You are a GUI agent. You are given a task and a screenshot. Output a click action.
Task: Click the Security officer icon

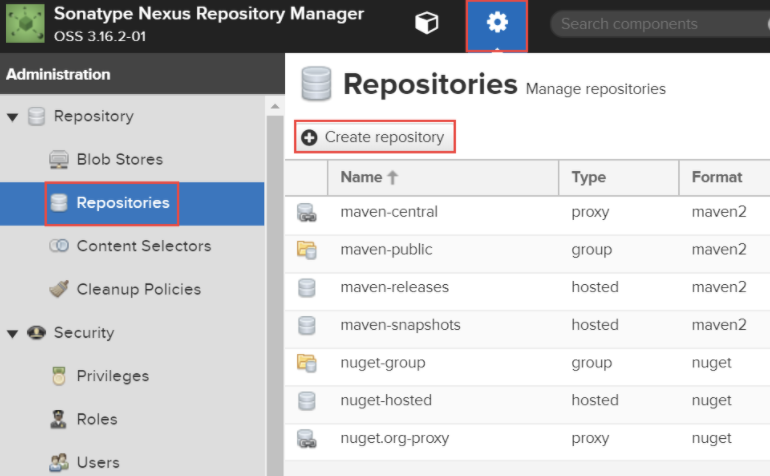point(36,333)
